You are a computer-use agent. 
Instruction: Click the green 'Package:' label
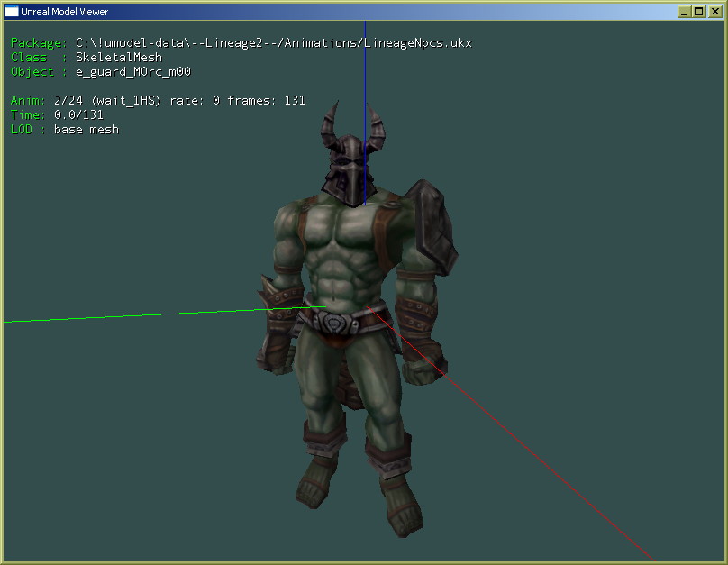[39, 43]
